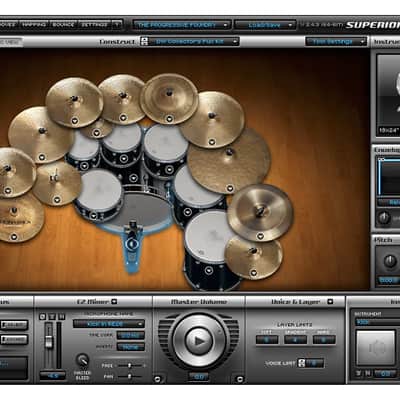Screen dimensions: 400x400
Task: Select the Classic View tab
Action: click(11, 42)
